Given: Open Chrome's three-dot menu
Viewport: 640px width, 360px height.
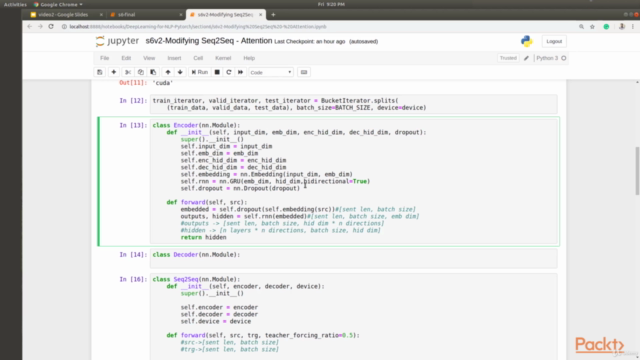Looking at the screenshot, I should [633, 27].
